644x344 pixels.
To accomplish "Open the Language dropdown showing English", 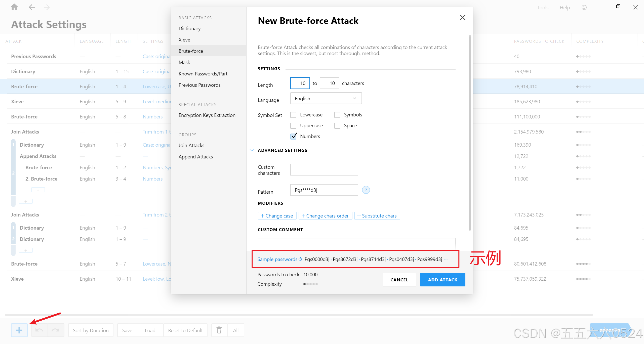I will [326, 98].
